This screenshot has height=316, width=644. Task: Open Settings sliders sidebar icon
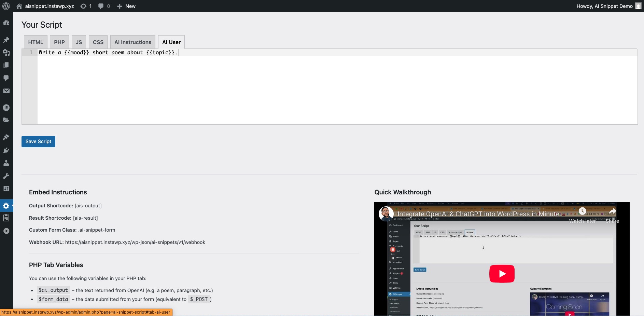[x=6, y=189]
